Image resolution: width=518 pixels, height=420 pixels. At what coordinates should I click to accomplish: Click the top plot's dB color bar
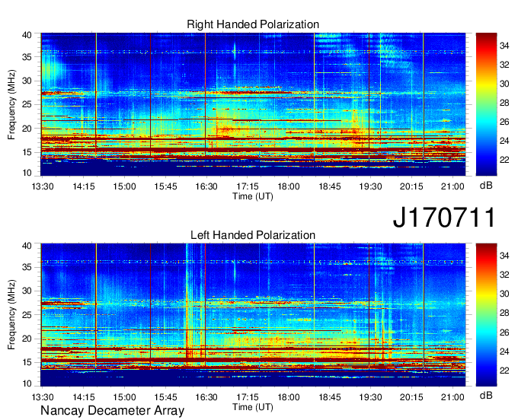click(486, 104)
